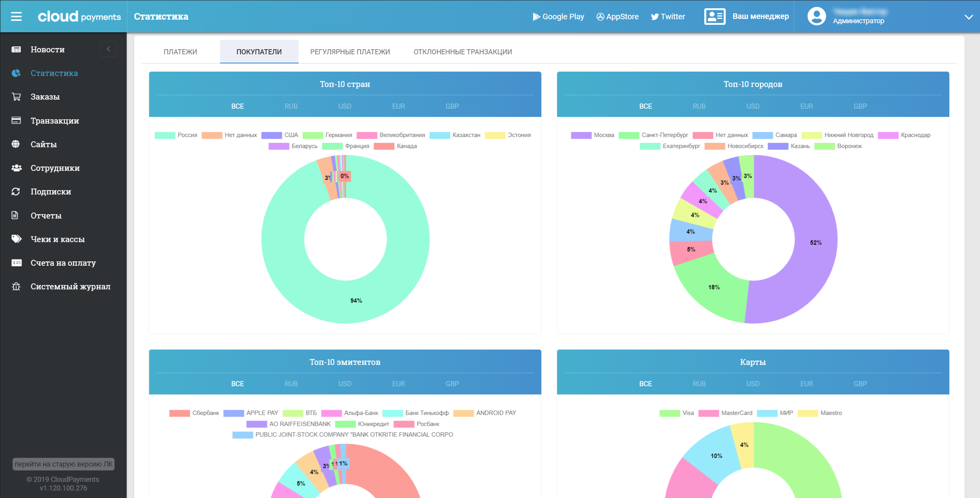This screenshot has width=980, height=498.
Task: Click the cloud payments logo
Action: tap(79, 17)
